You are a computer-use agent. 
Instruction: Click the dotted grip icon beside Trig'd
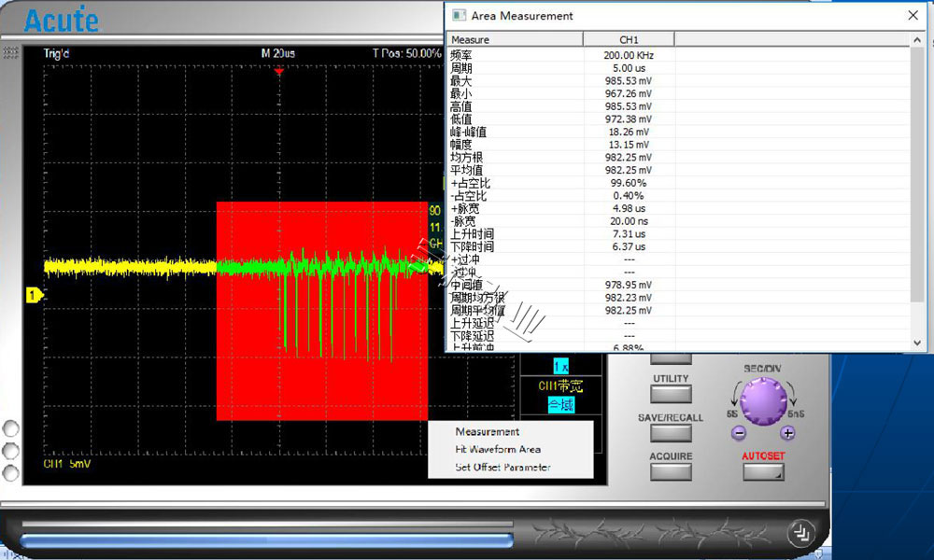[x=10, y=53]
